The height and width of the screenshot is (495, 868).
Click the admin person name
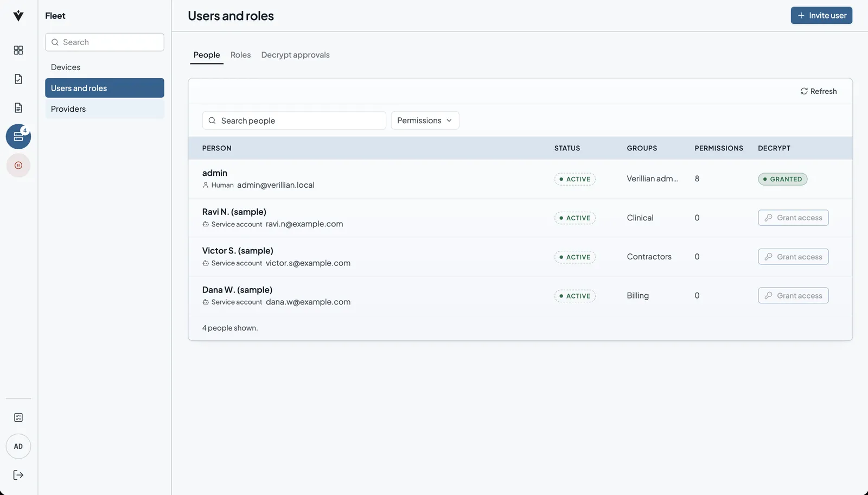(x=215, y=173)
